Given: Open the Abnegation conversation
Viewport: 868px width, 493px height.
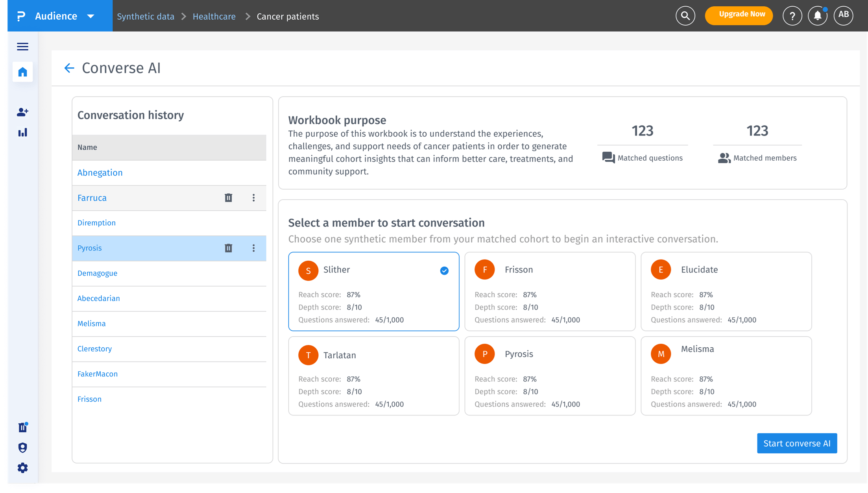Looking at the screenshot, I should pos(100,173).
